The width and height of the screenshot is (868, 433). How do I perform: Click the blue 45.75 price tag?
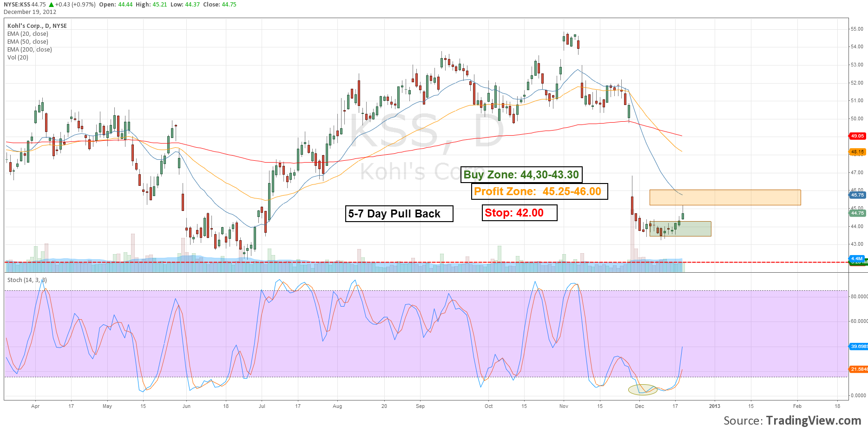pyautogui.click(x=857, y=195)
